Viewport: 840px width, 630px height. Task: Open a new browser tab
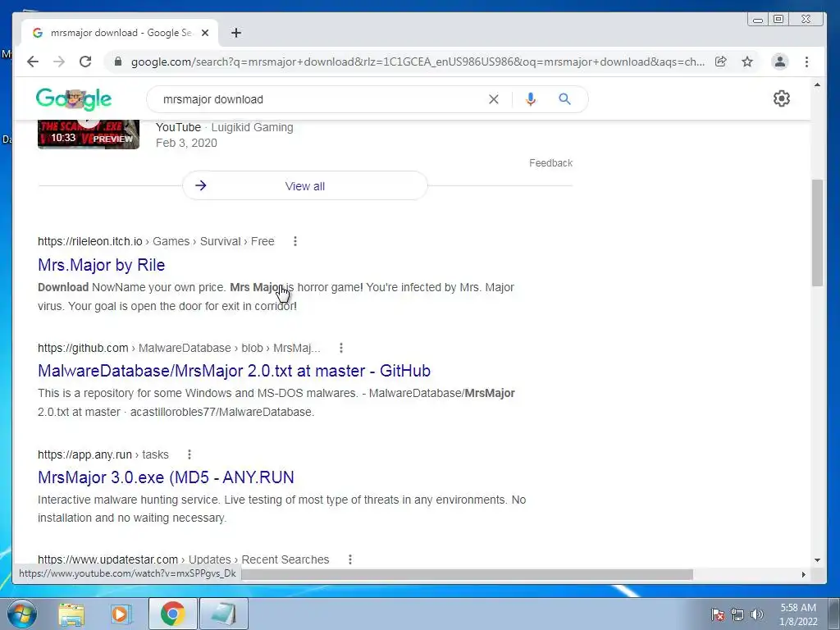tap(235, 33)
